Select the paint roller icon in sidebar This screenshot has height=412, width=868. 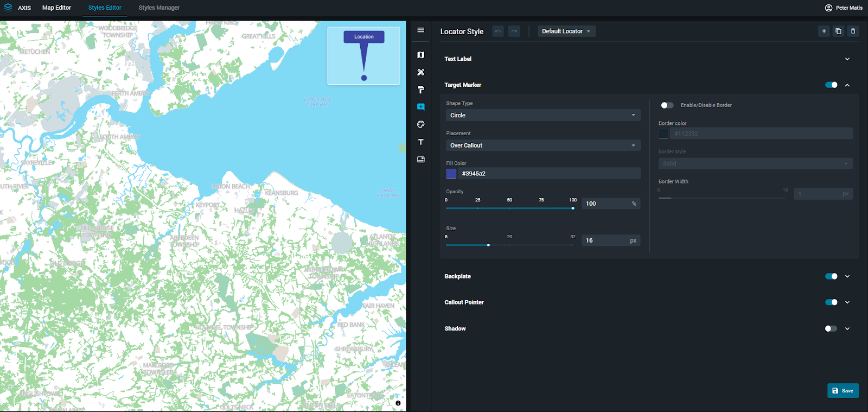point(420,90)
